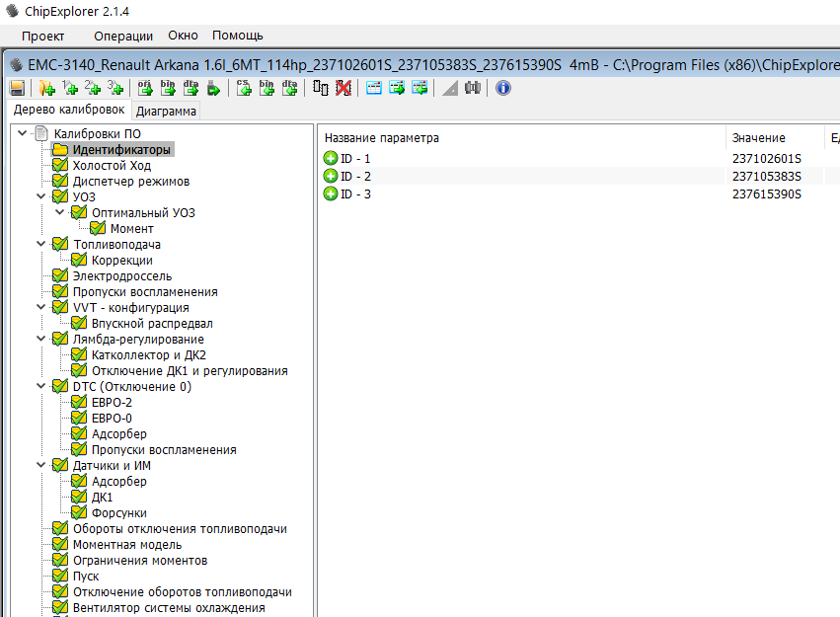
Task: Click the binoculars search icon
Action: [x=473, y=88]
